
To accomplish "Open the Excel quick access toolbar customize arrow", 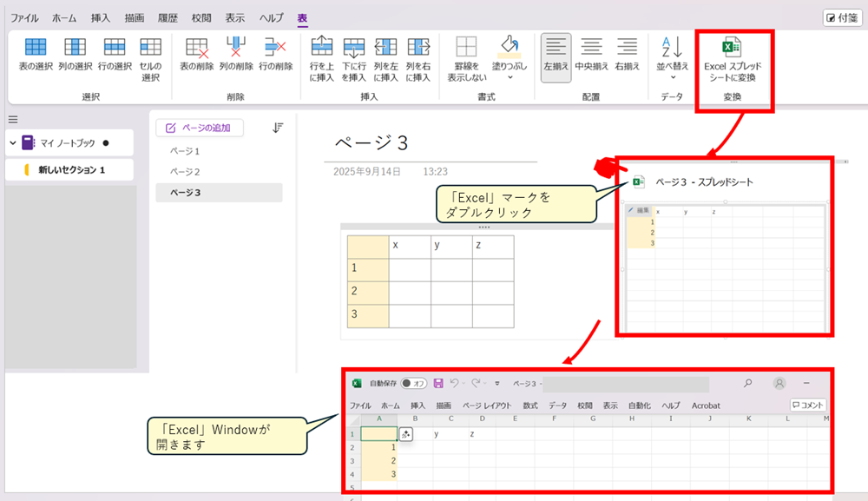I will coord(497,383).
